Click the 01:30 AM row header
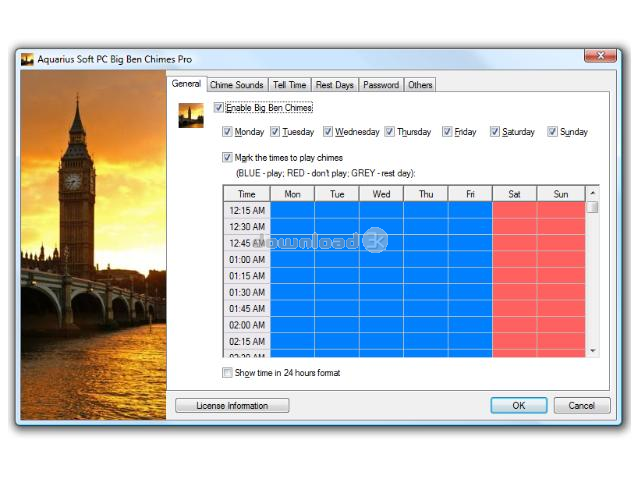Image resolution: width=640 pixels, height=480 pixels. [x=247, y=292]
